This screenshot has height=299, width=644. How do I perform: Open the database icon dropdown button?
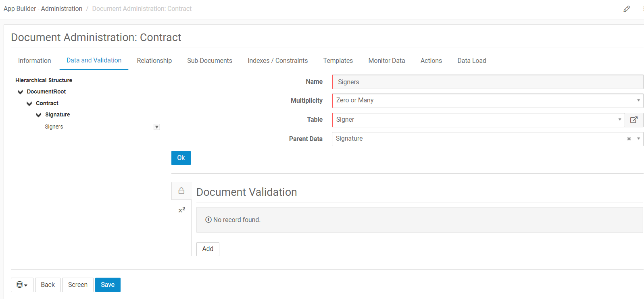[22, 285]
